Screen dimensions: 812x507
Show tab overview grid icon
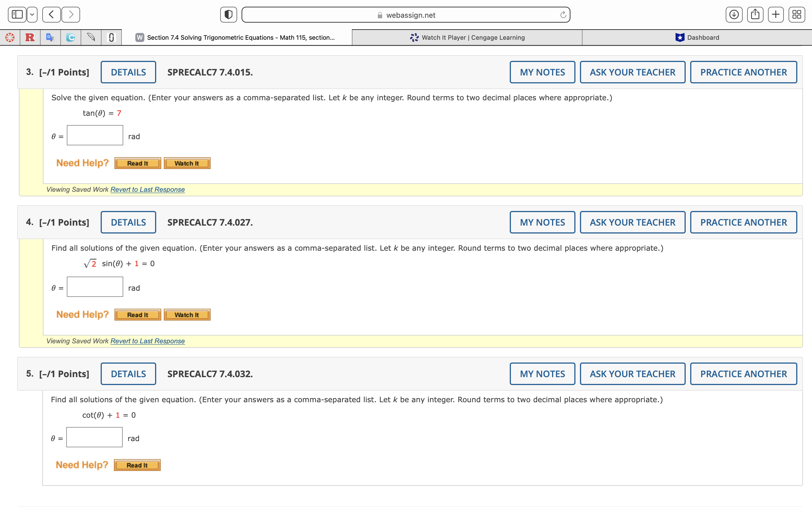797,14
